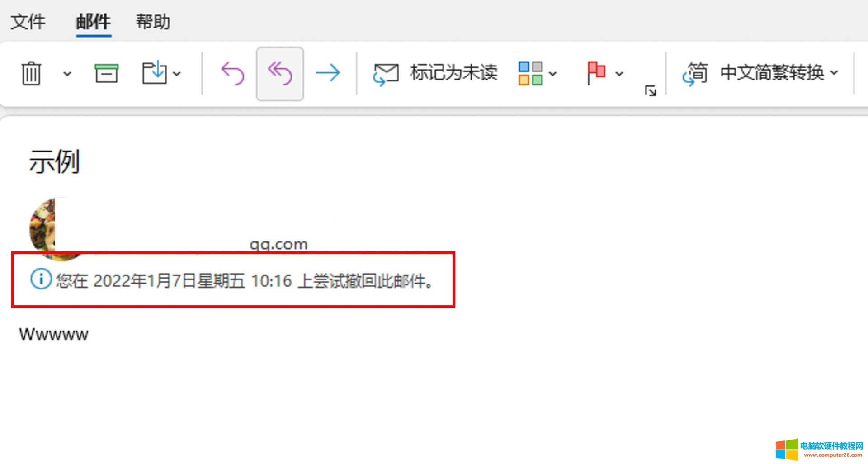Open the 文件 menu

click(x=28, y=21)
